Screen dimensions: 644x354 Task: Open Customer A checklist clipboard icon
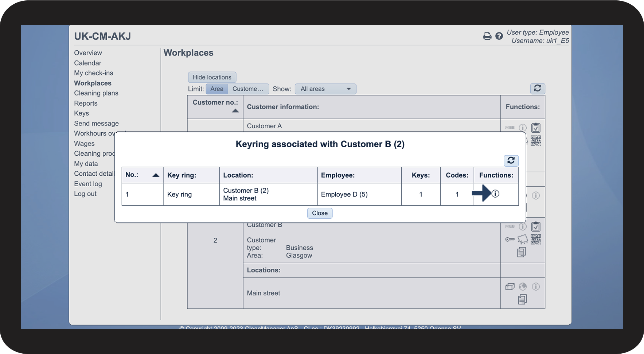pyautogui.click(x=535, y=128)
